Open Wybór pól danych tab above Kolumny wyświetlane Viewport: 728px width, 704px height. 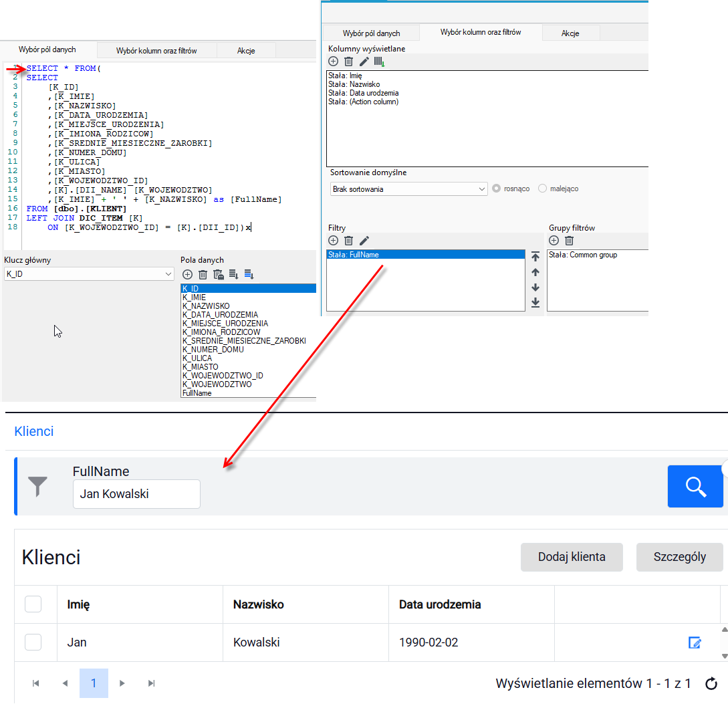[x=372, y=33]
